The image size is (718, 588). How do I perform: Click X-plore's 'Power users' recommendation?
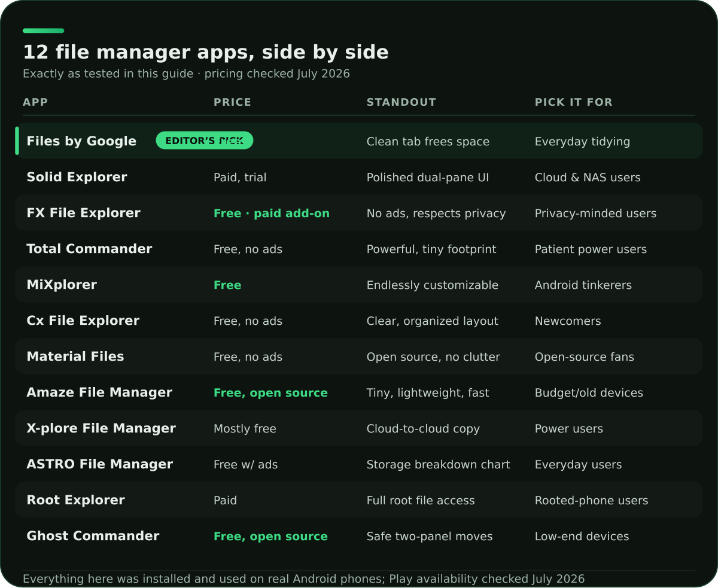coord(569,429)
